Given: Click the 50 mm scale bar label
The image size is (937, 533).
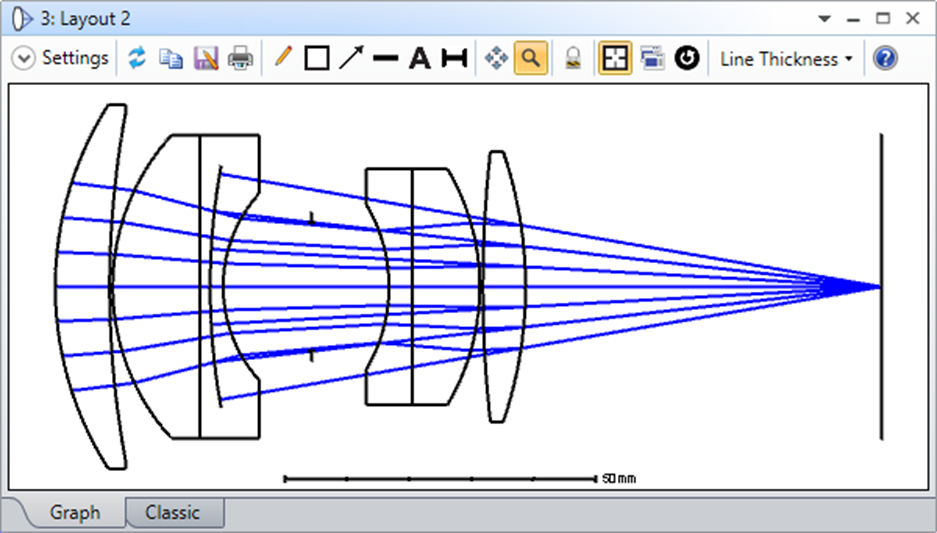Looking at the screenshot, I should pos(619,479).
